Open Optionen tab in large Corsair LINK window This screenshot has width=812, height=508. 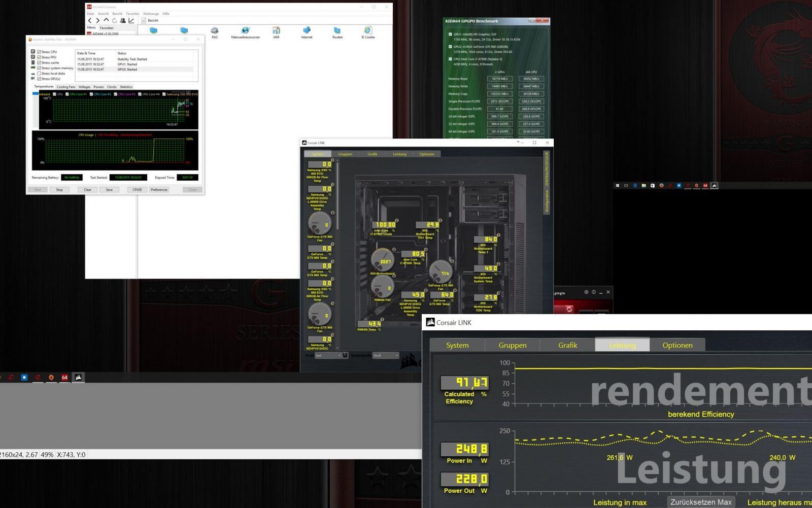677,345
